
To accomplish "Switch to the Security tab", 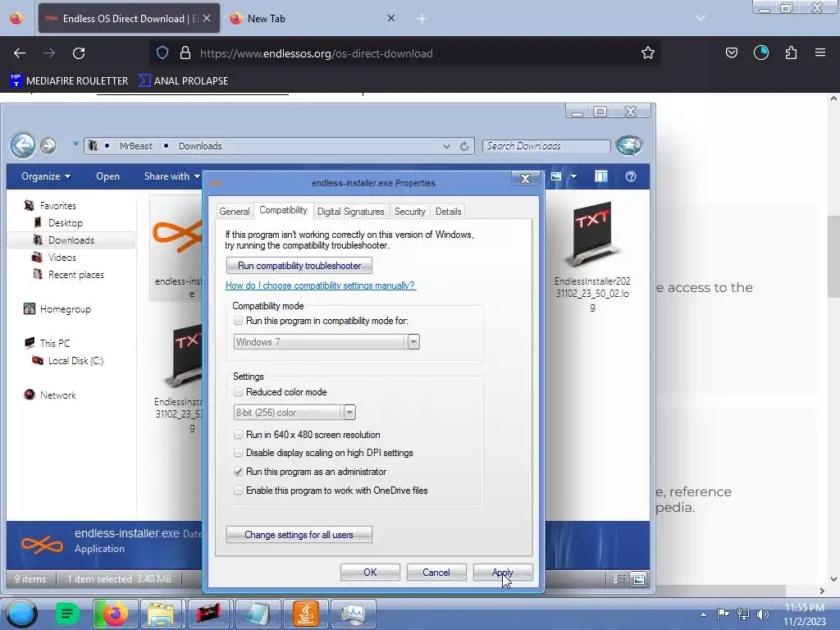I will point(410,212).
